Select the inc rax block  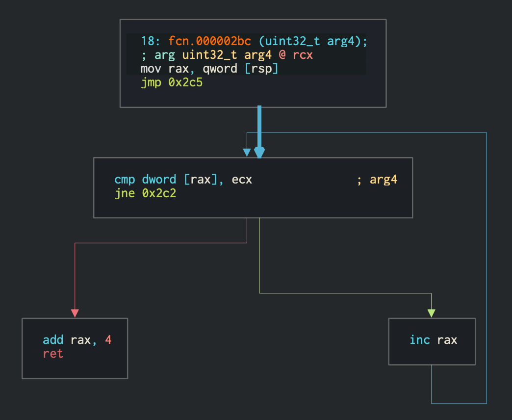432,341
